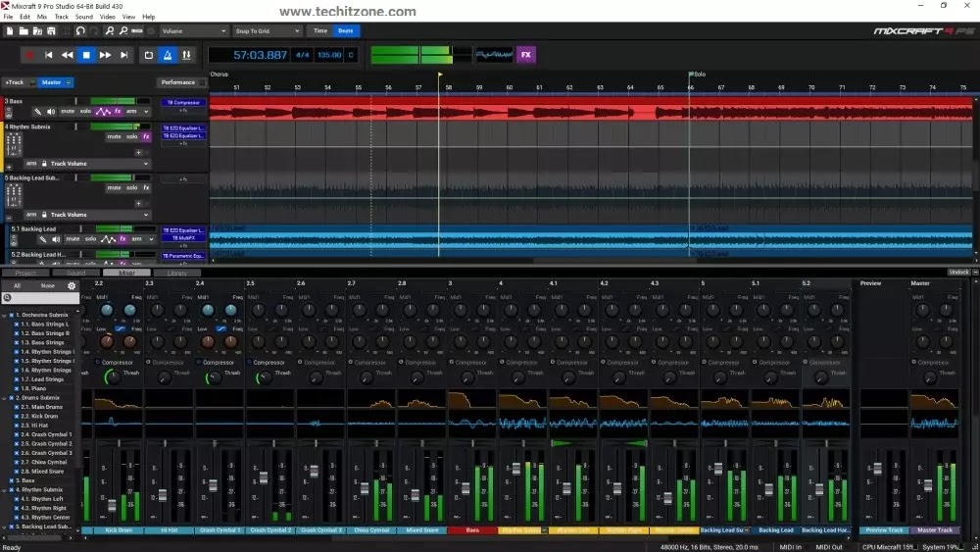
Task: Jump to end of project
Action: click(123, 55)
